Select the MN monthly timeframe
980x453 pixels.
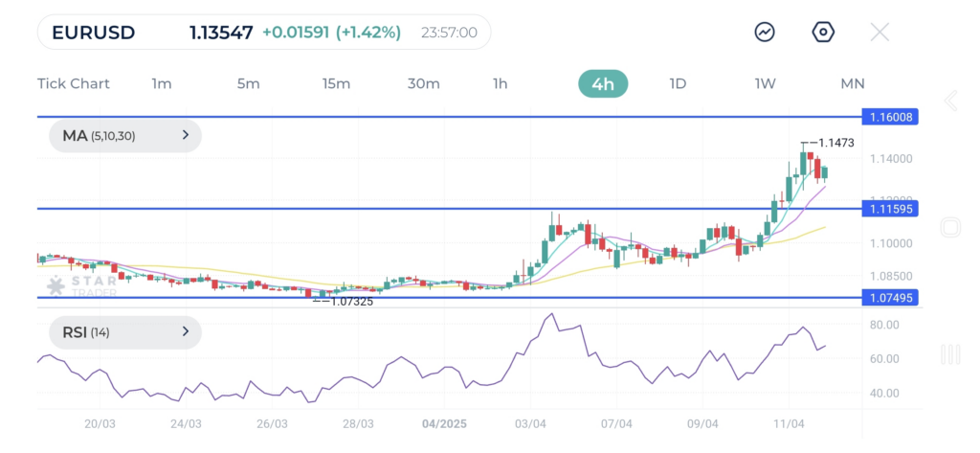852,83
